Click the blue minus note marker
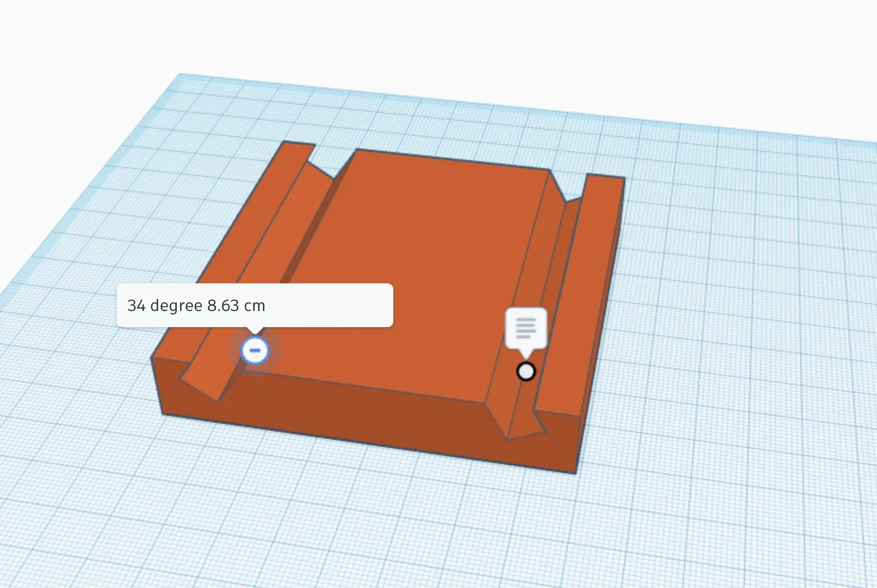877x588 pixels. coord(255,350)
